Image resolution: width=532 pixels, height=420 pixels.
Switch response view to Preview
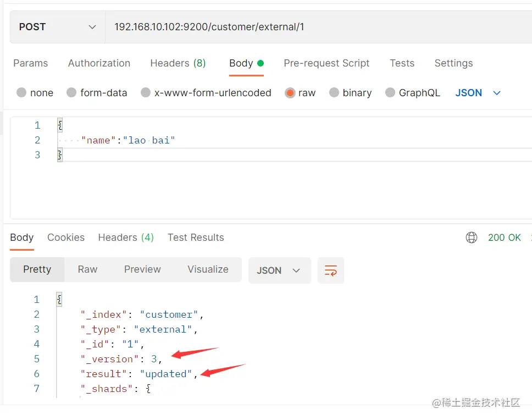142,269
